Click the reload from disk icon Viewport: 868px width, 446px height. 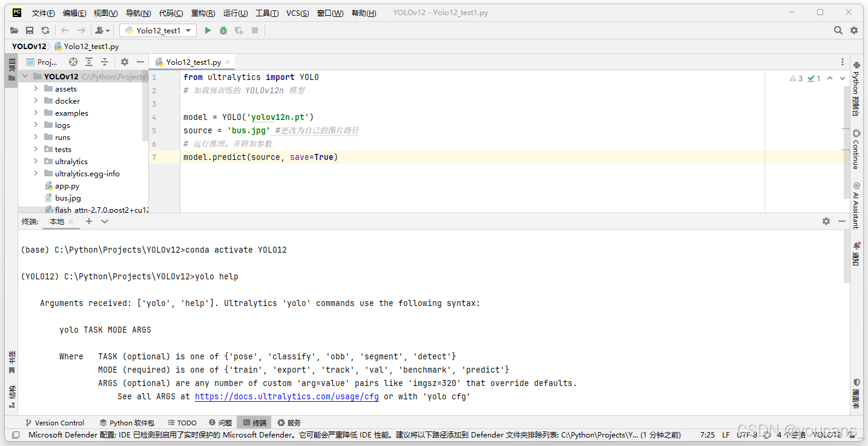click(45, 30)
